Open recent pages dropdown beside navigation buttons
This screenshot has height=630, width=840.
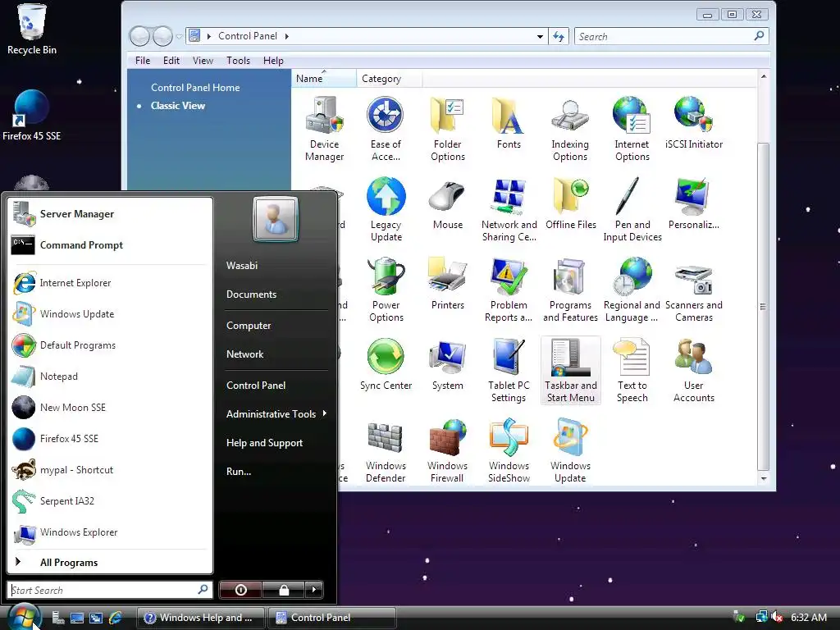[x=180, y=36]
